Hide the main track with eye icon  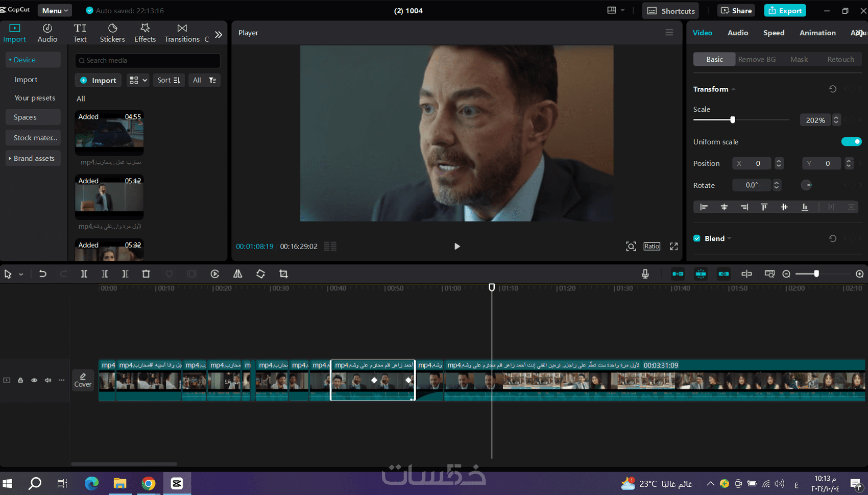point(34,380)
